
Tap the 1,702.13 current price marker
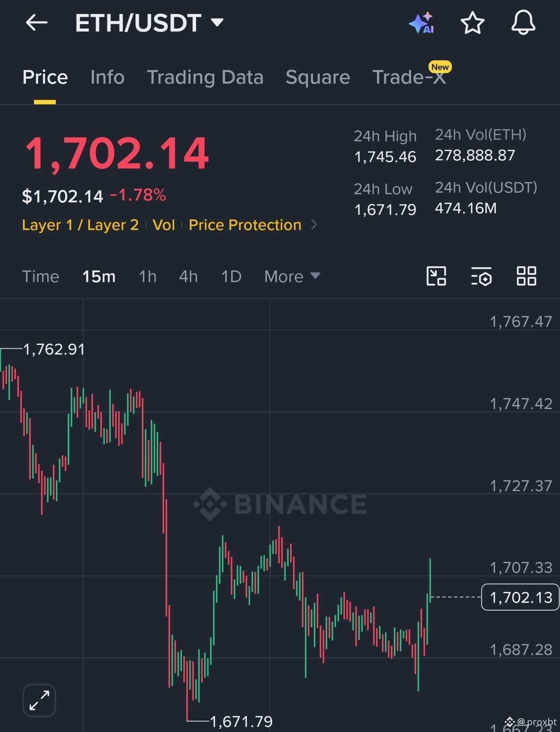coord(520,597)
